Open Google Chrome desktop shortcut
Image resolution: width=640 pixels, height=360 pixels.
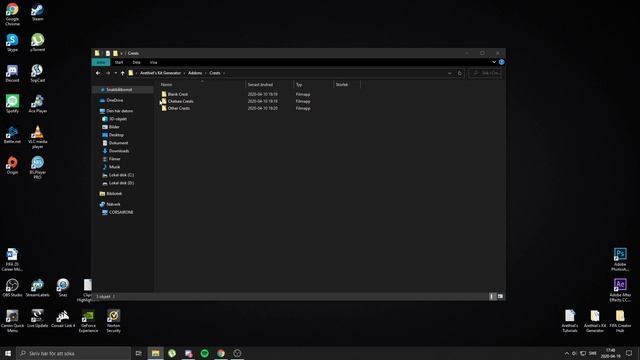[x=12, y=14]
